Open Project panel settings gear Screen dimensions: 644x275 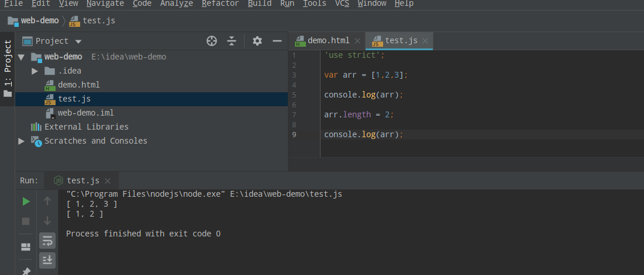click(x=257, y=41)
